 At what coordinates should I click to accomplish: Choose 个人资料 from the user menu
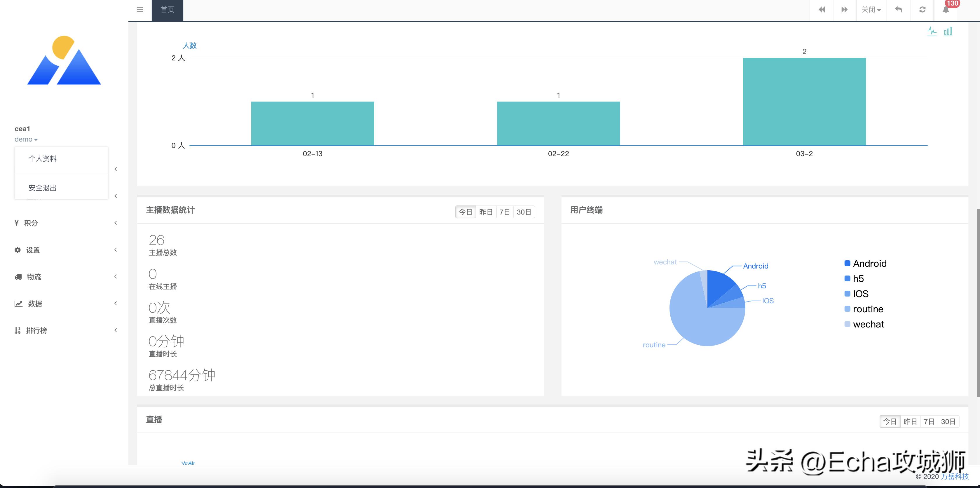[43, 158]
